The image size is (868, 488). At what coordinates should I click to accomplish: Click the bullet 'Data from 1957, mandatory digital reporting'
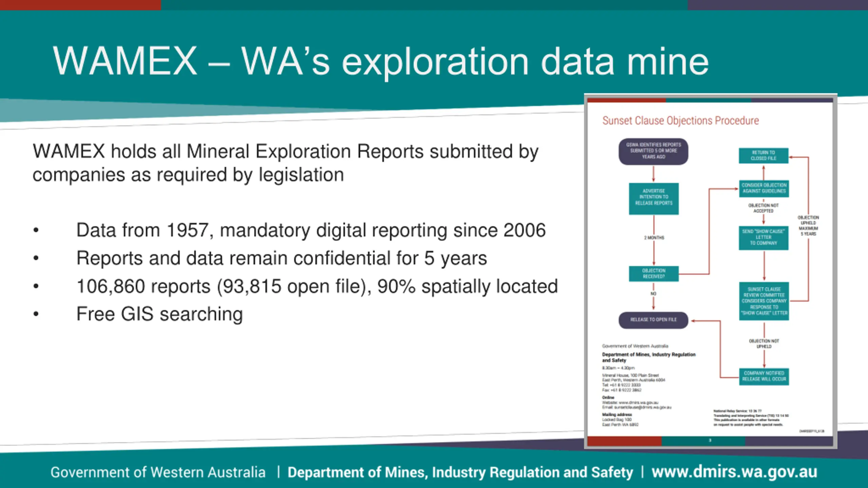[311, 230]
